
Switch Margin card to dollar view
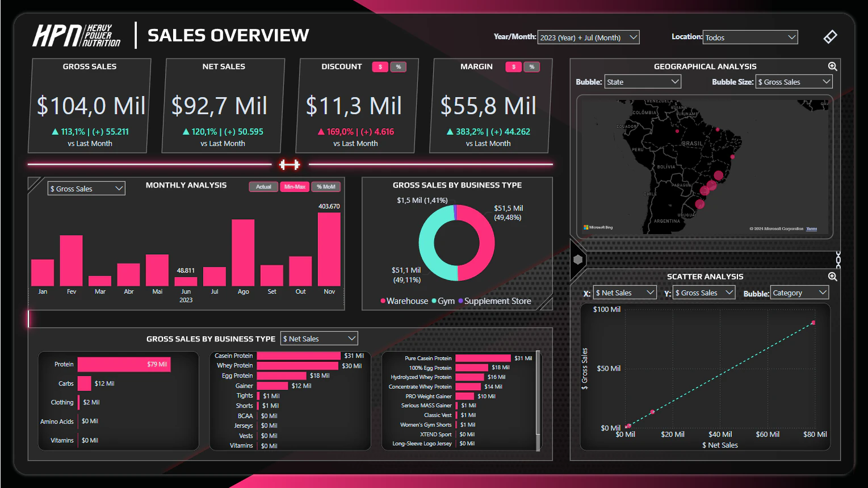pyautogui.click(x=513, y=67)
